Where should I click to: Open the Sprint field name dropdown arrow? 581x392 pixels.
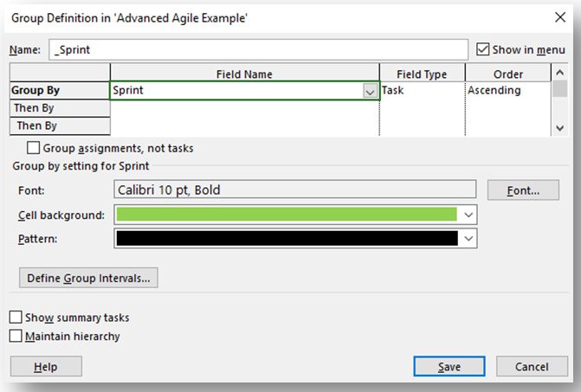(370, 91)
